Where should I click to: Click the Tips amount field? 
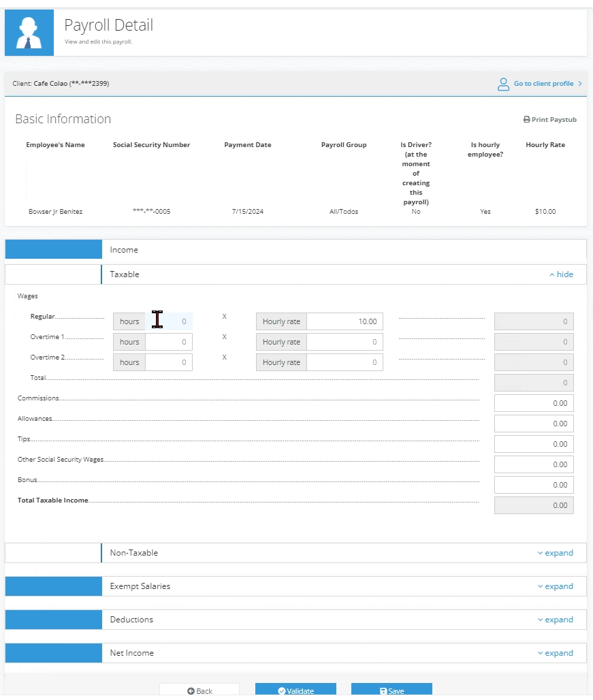[534, 444]
